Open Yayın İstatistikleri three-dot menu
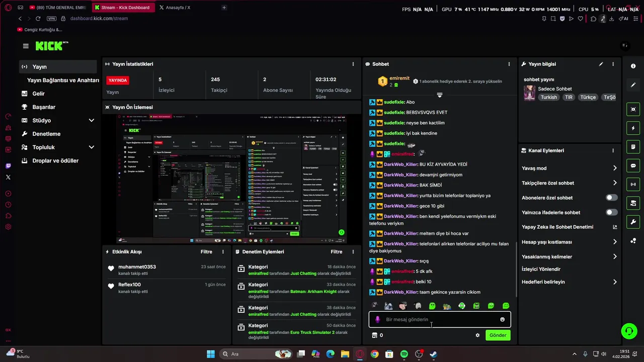Screen dimensions: 644x362 353,64
